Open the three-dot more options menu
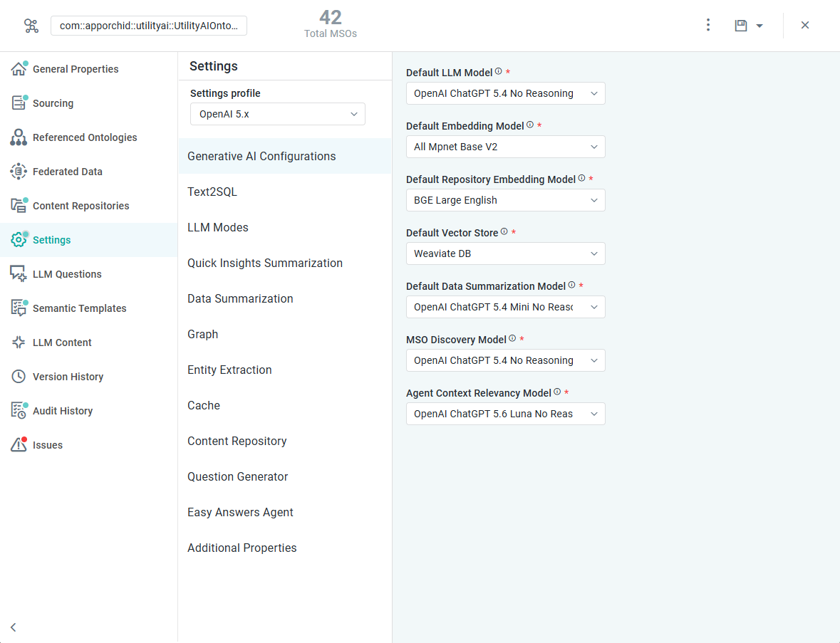 (708, 25)
